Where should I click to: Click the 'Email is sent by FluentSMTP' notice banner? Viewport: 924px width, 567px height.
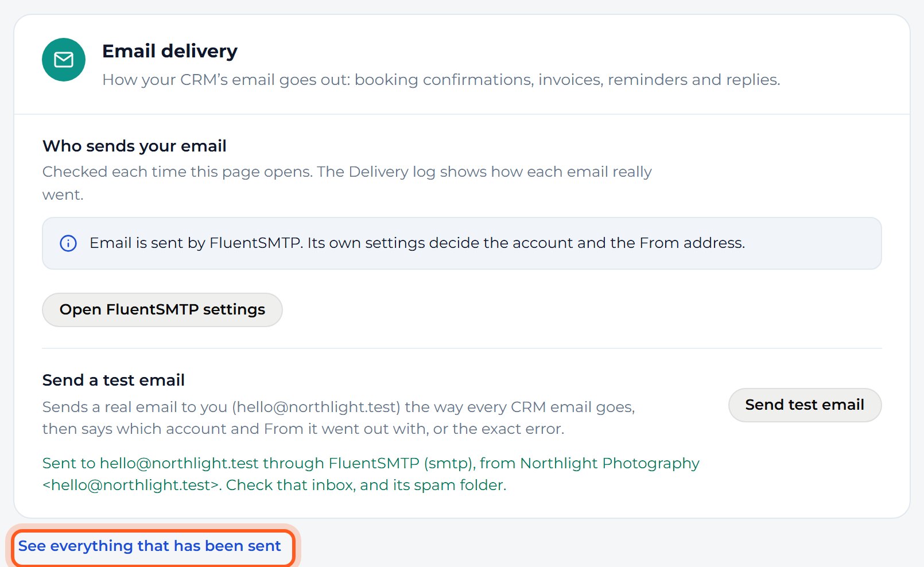[x=462, y=243]
